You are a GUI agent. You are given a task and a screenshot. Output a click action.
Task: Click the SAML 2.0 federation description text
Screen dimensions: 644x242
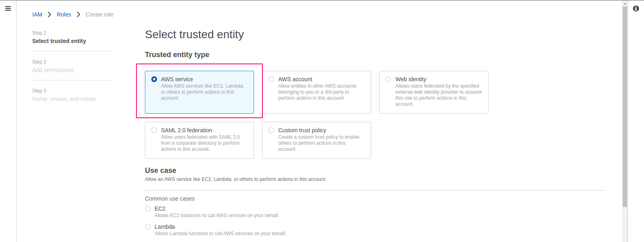pos(200,143)
